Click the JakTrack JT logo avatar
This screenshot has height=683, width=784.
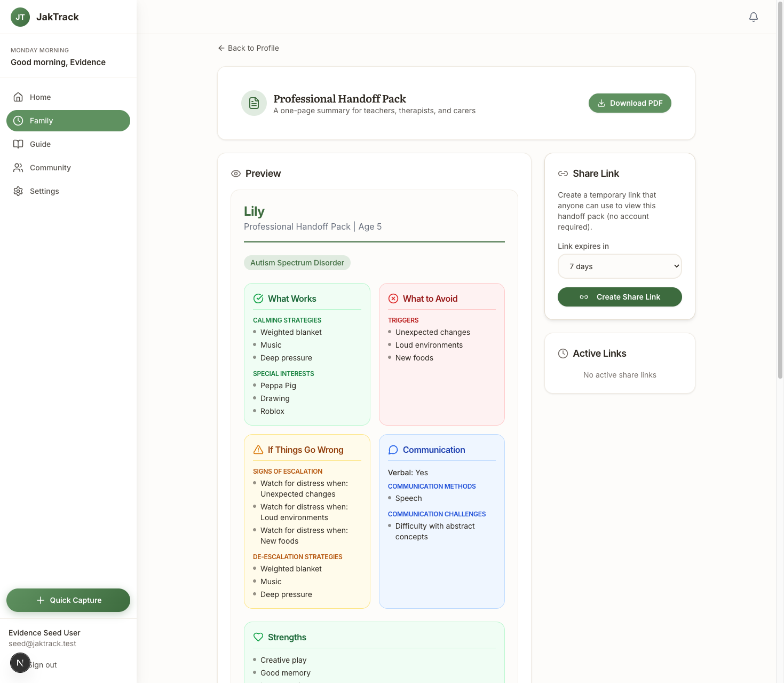pyautogui.click(x=20, y=17)
